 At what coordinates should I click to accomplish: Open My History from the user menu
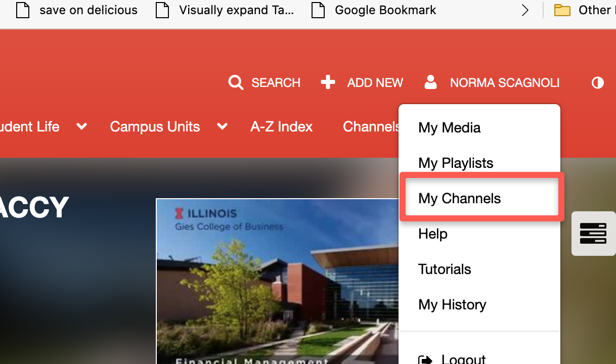coord(452,304)
